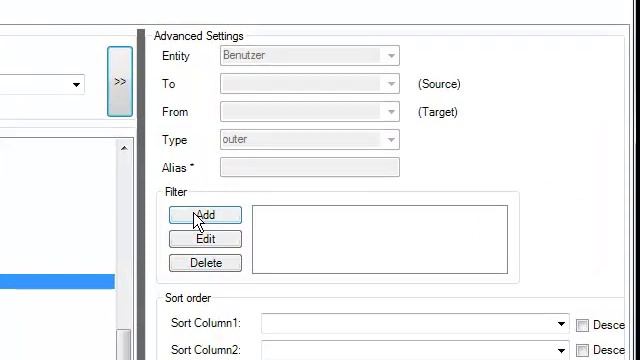Open the Sort Column1 dropdown
640x360 pixels.
coord(415,324)
